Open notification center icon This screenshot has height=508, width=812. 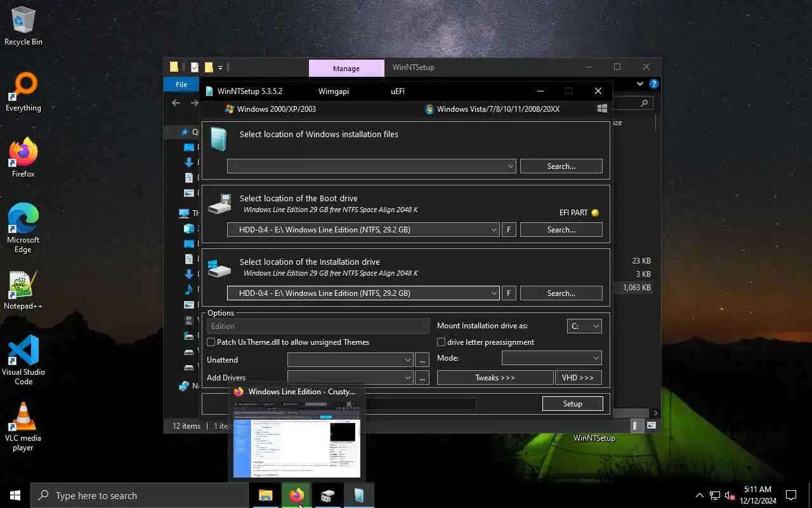point(791,495)
